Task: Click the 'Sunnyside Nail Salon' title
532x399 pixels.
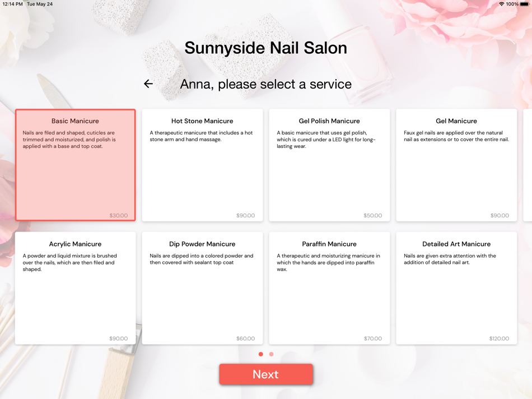Action: coord(265,48)
